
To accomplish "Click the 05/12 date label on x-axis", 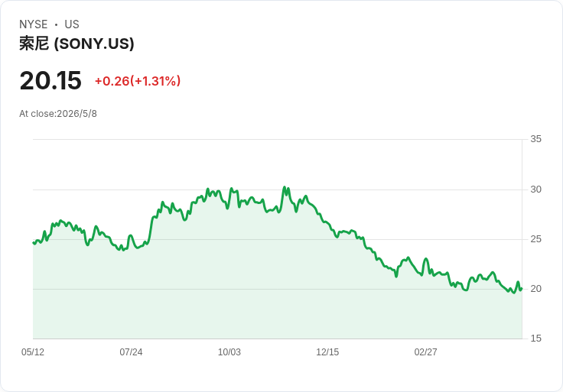I will coord(33,352).
